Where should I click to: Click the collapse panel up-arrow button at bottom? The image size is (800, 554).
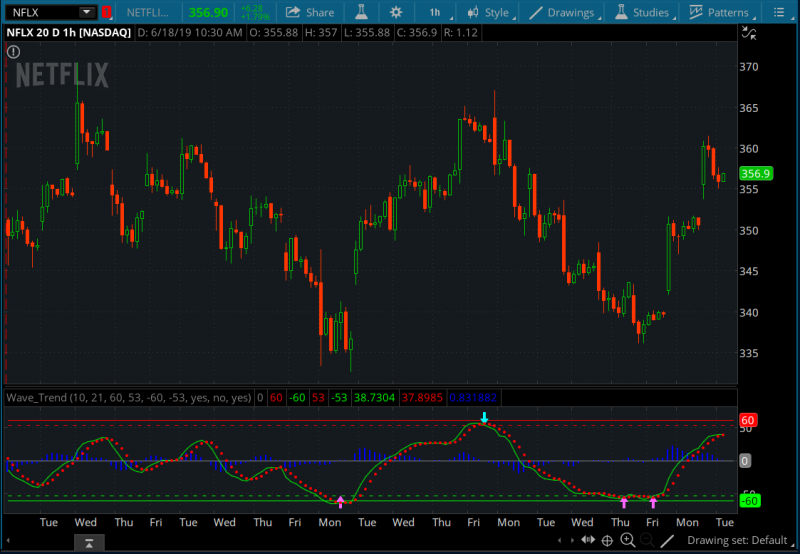[89, 543]
